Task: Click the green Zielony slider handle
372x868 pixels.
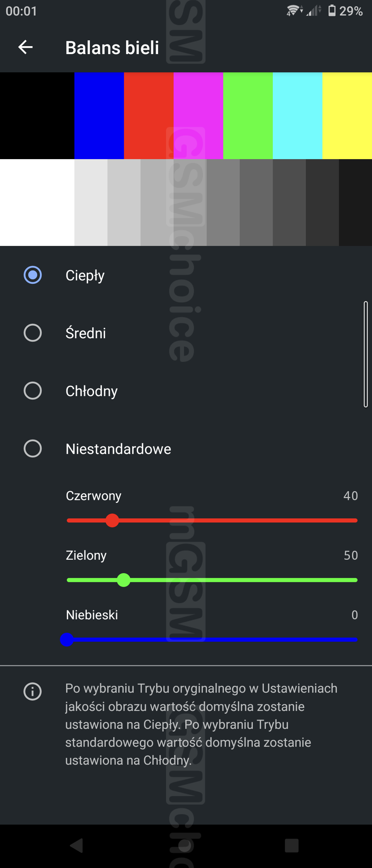Action: (x=124, y=580)
